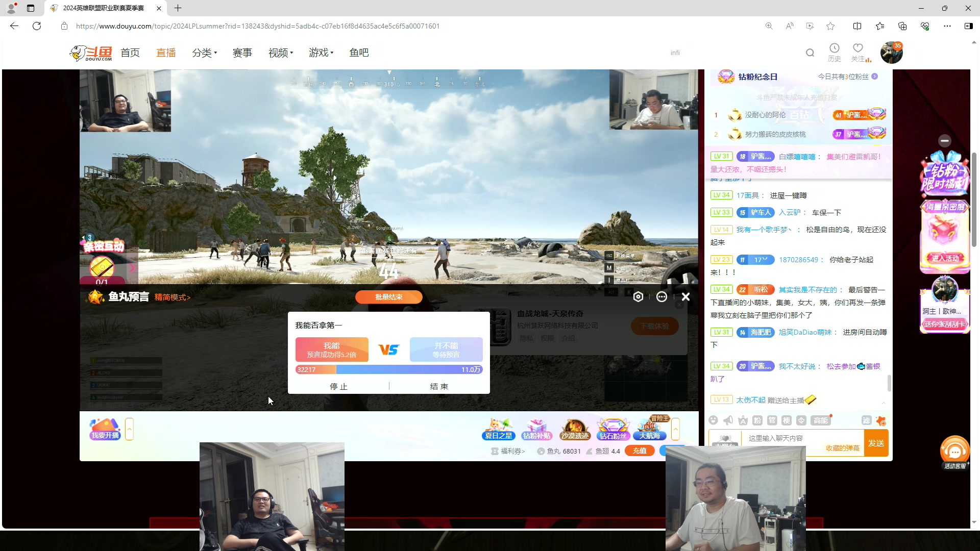Open the 钻粉补贴 gift box icon
Viewport: 980px width, 551px height.
point(536,429)
